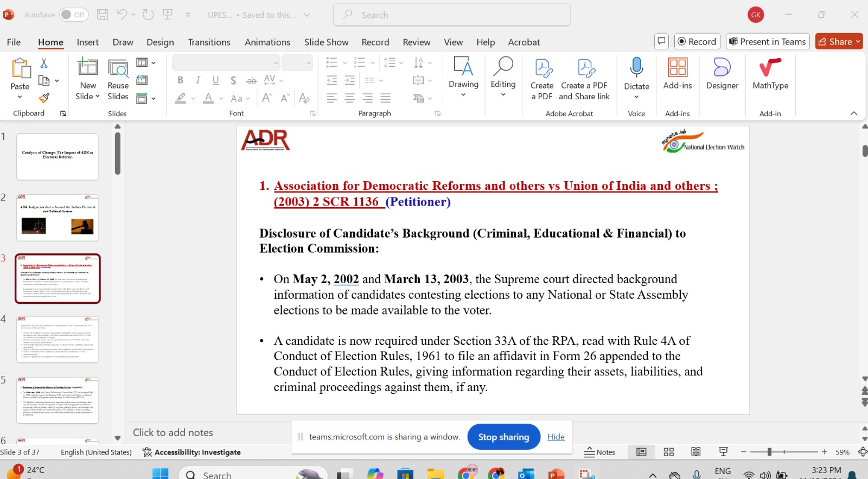868x479 pixels.
Task: Switch to the Transitions tab
Action: (209, 42)
